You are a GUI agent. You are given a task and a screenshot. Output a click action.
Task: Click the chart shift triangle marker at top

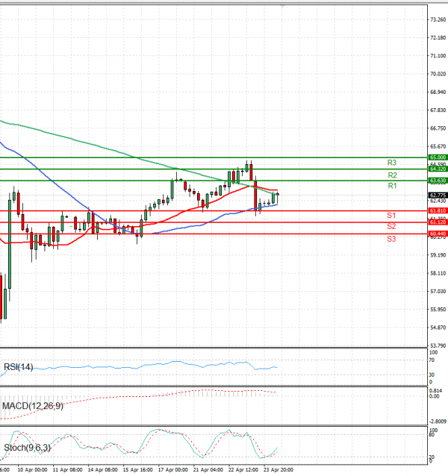pyautogui.click(x=282, y=5)
